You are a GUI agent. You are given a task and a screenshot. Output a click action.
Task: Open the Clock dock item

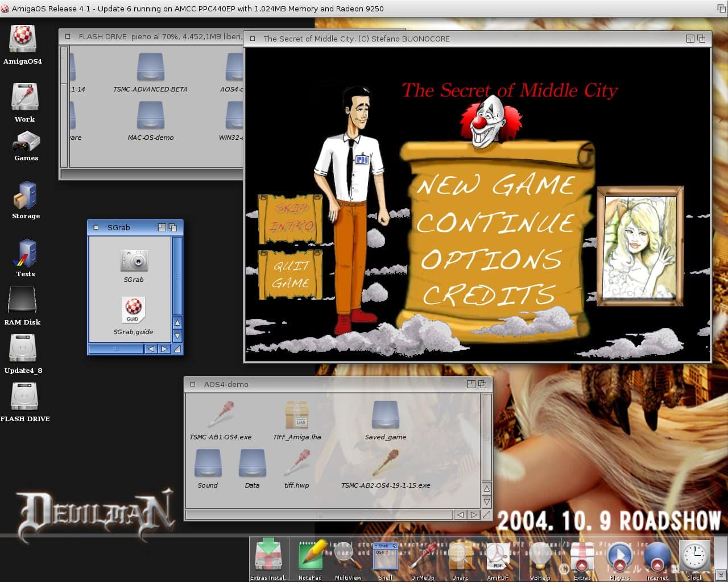(x=695, y=555)
